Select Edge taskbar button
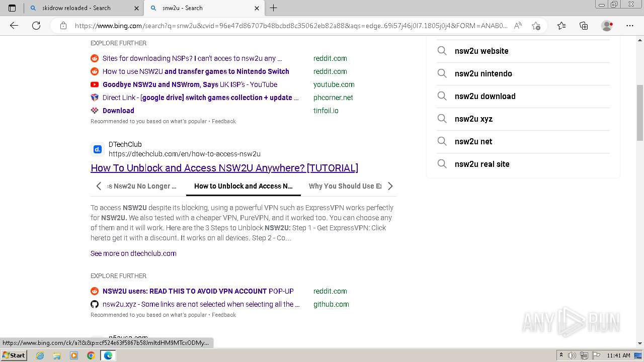644x362 pixels. pyautogui.click(x=108, y=355)
